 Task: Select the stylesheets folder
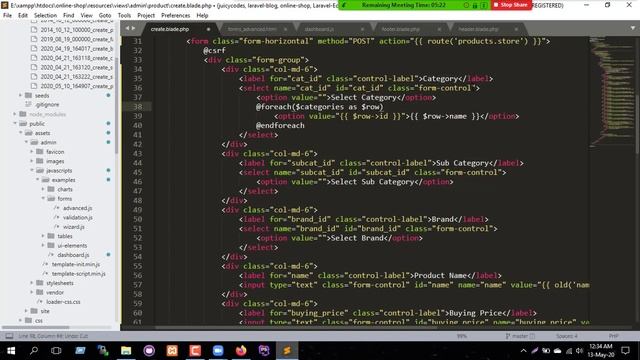[x=60, y=283]
